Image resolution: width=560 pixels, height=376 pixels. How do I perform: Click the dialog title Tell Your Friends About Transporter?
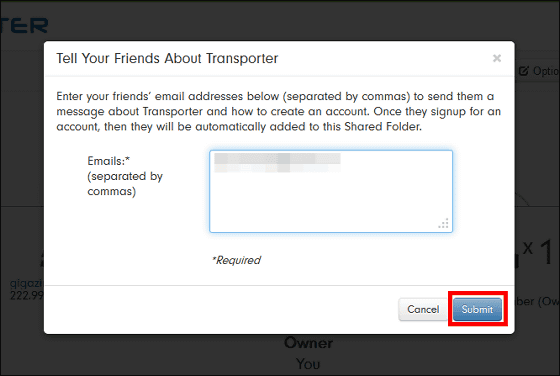click(x=167, y=58)
